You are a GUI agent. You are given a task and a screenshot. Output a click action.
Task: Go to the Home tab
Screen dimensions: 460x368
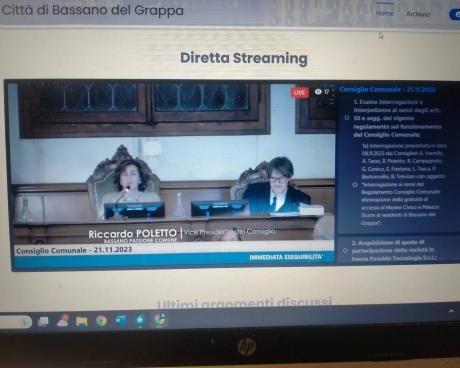click(384, 13)
